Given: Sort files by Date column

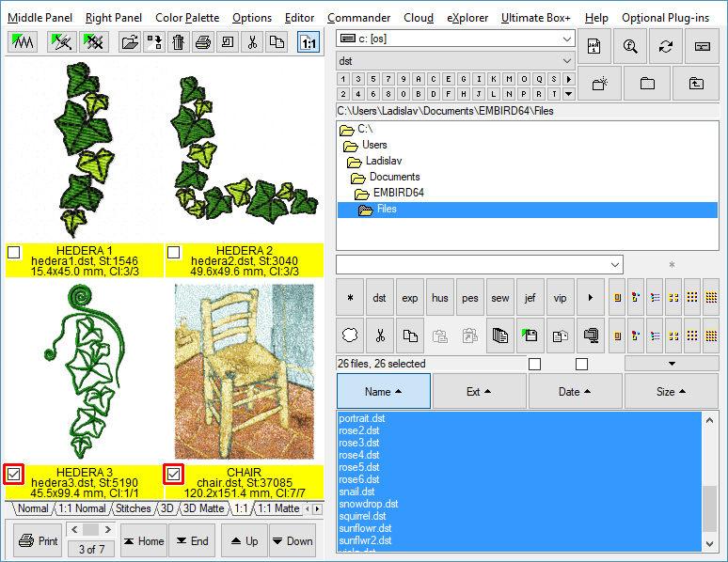Looking at the screenshot, I should click(x=575, y=392).
